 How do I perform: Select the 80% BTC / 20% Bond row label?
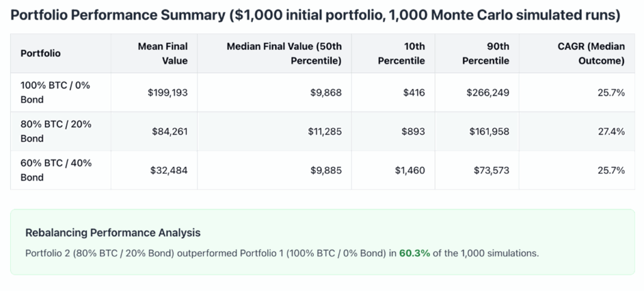(56, 132)
